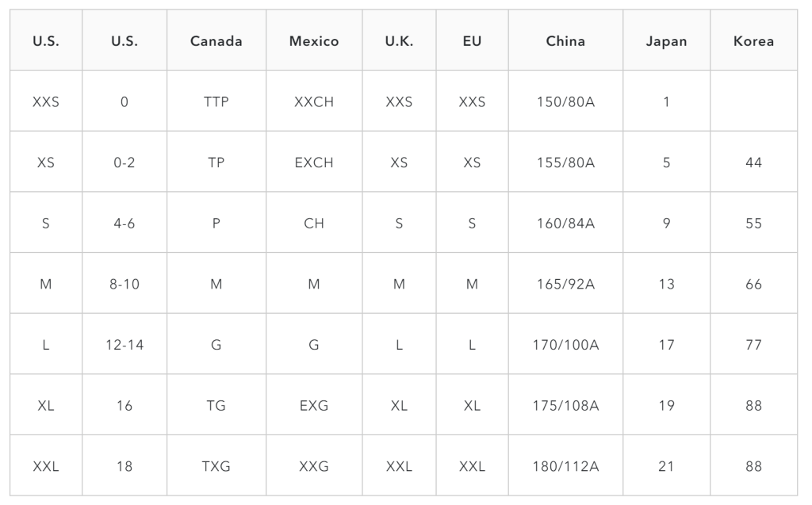This screenshot has height=505, width=812.
Task: Select the 160/84A China size cell
Action: click(565, 224)
